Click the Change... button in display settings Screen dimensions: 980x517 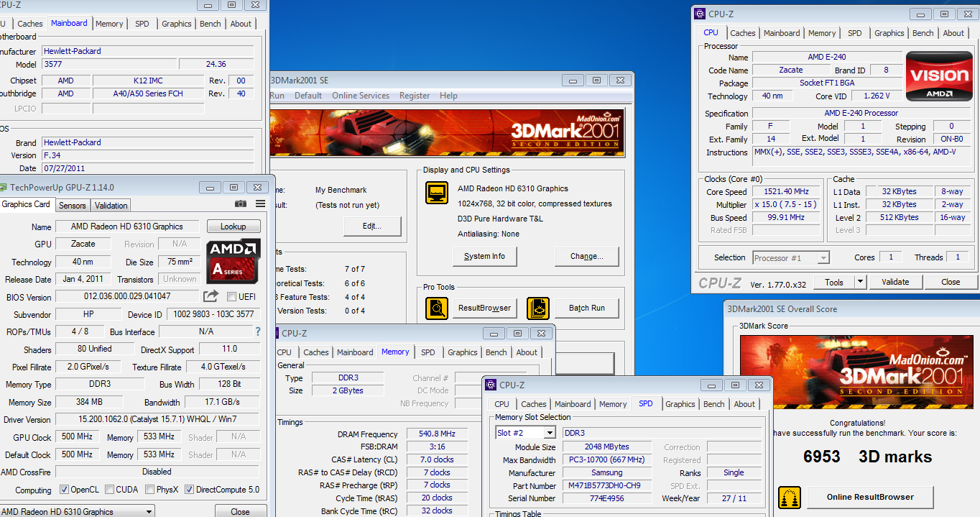587,256
